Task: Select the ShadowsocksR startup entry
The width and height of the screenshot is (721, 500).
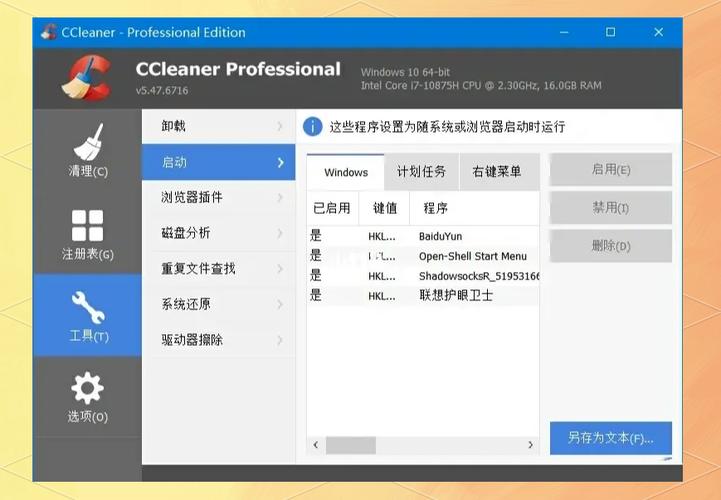Action: pyautogui.click(x=423, y=276)
